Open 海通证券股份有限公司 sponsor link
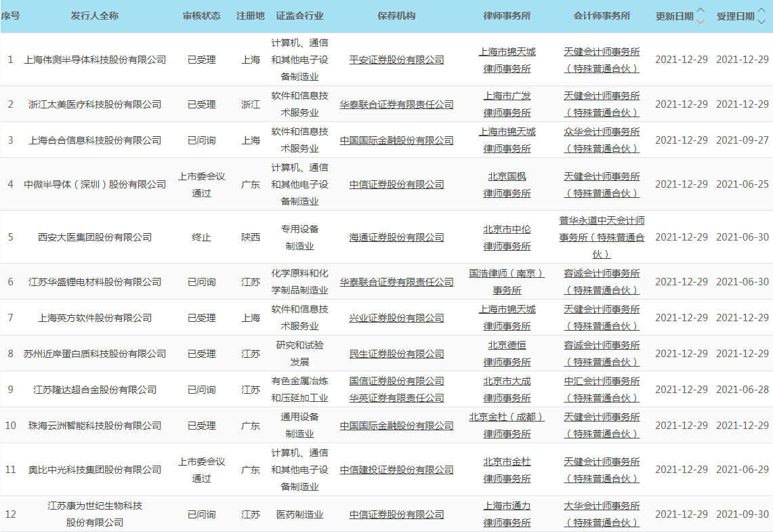 pyautogui.click(x=396, y=237)
